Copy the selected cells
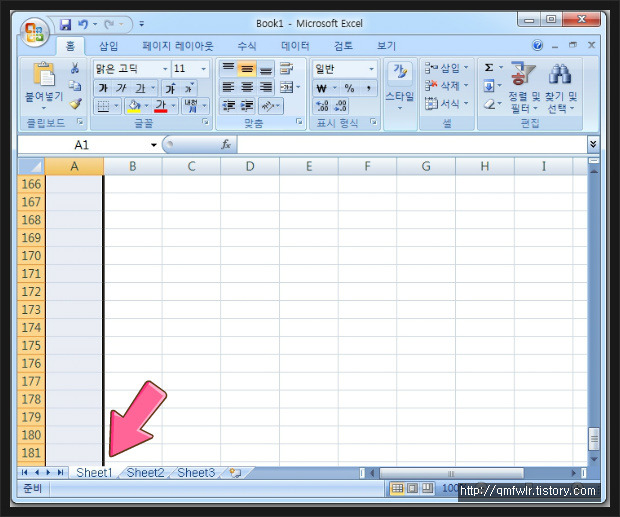Viewport: 620px width, 517px height. [x=75, y=85]
